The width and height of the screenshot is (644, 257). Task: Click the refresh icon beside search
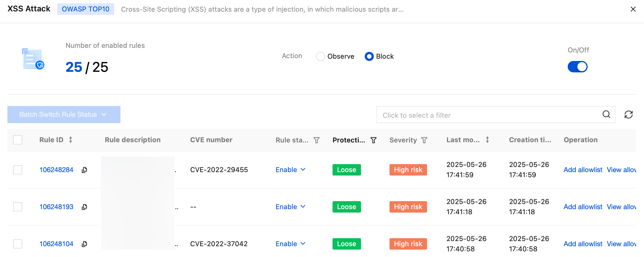628,115
